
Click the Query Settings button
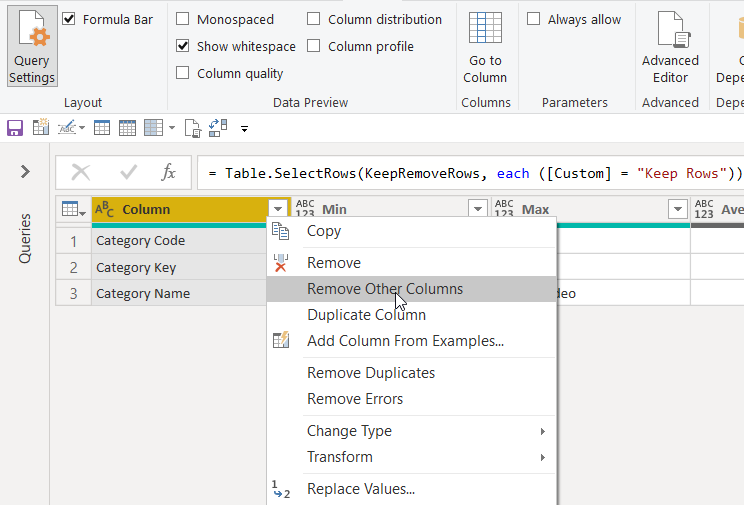[x=32, y=47]
